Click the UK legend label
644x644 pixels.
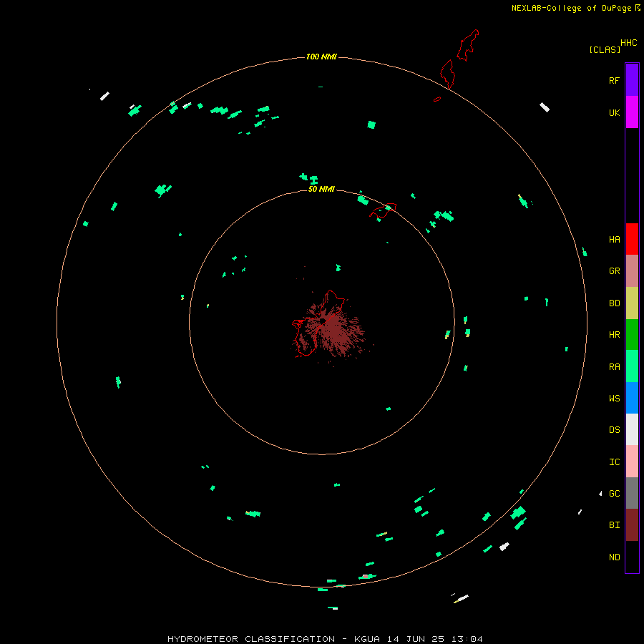pos(614,112)
